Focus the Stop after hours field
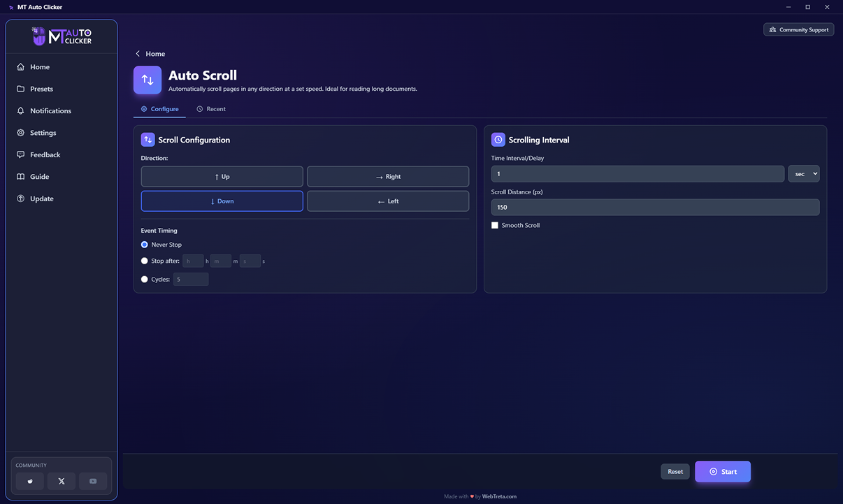This screenshot has height=504, width=843. coord(193,261)
